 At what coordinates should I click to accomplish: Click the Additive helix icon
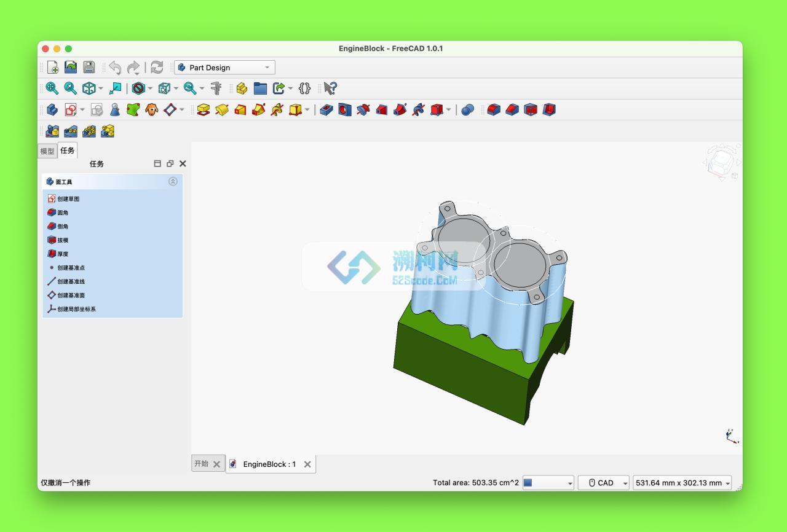coord(277,110)
